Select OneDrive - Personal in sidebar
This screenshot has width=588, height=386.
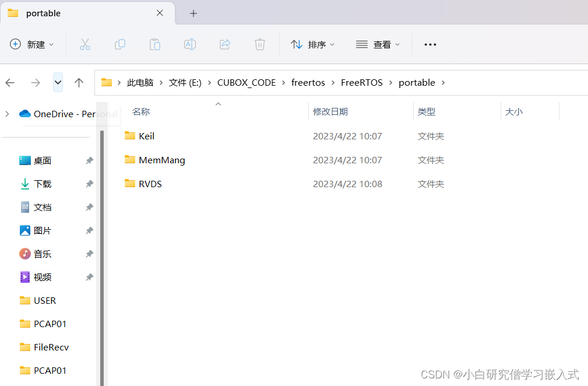[x=68, y=114]
